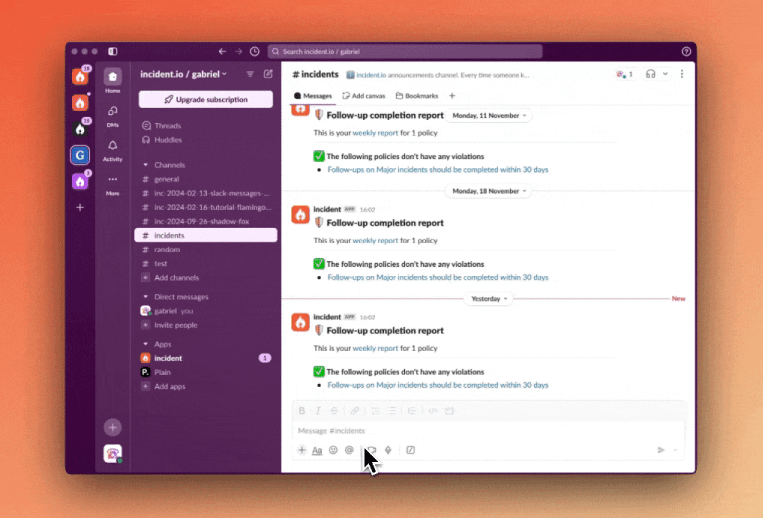This screenshot has width=763, height=518.
Task: Collapse the Channels section
Action: (145, 165)
